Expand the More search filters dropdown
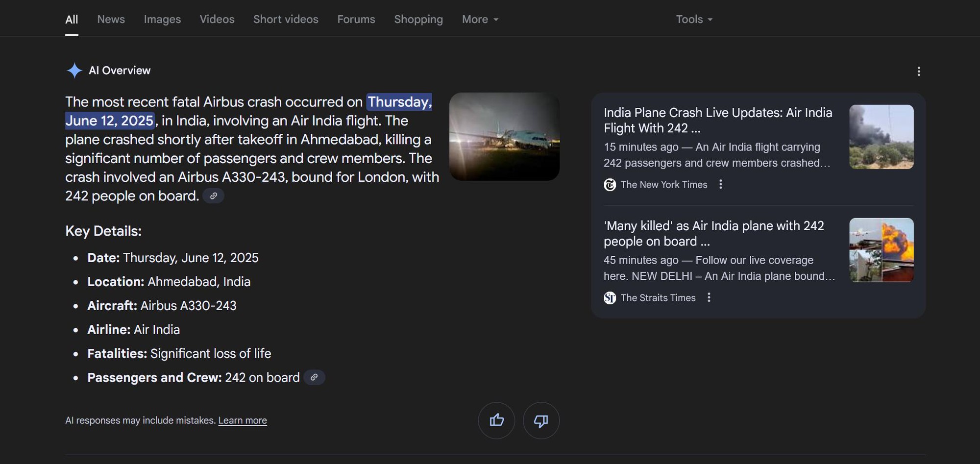The image size is (980, 464). tap(480, 19)
